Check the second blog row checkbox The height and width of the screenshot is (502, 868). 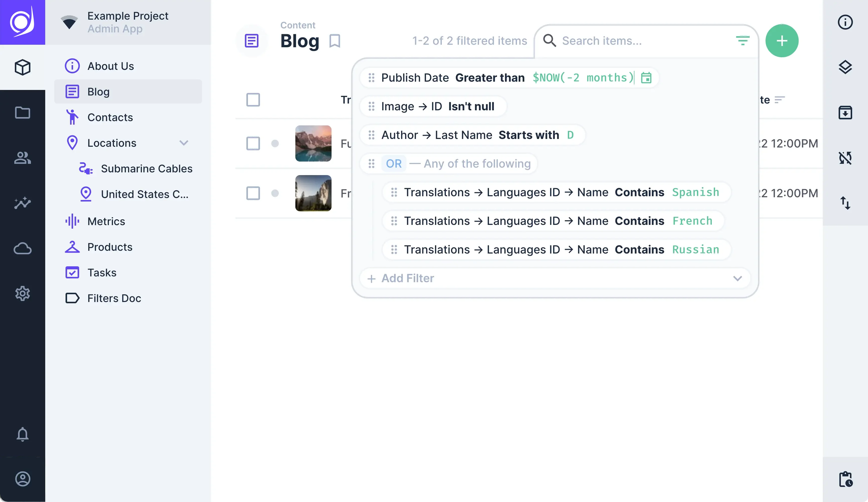tap(253, 193)
